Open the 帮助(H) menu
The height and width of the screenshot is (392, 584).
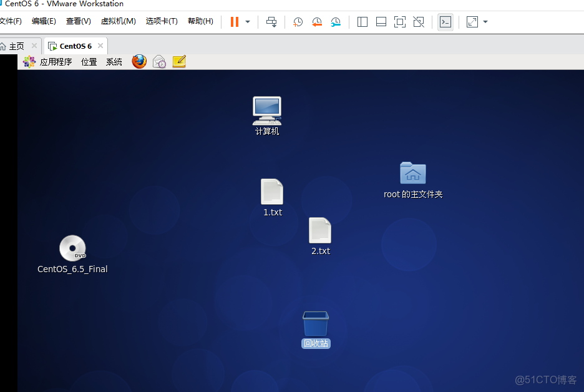[200, 21]
